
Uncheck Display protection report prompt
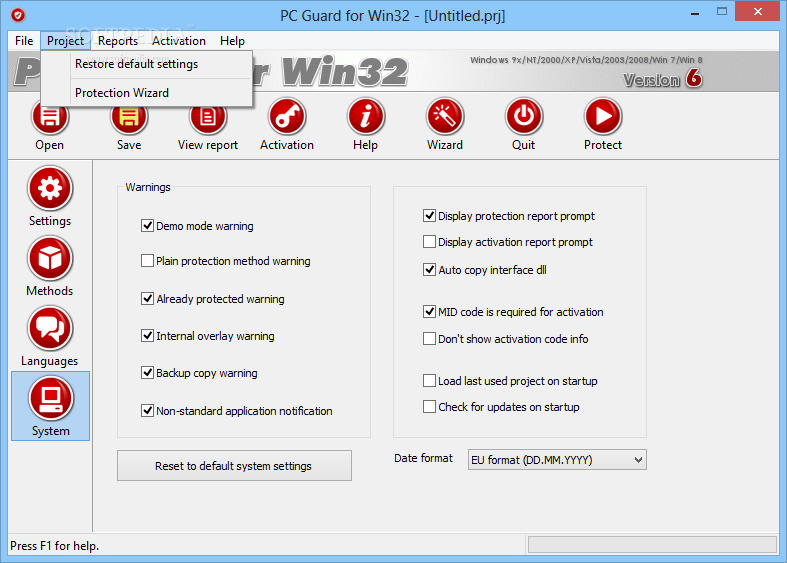pos(429,216)
